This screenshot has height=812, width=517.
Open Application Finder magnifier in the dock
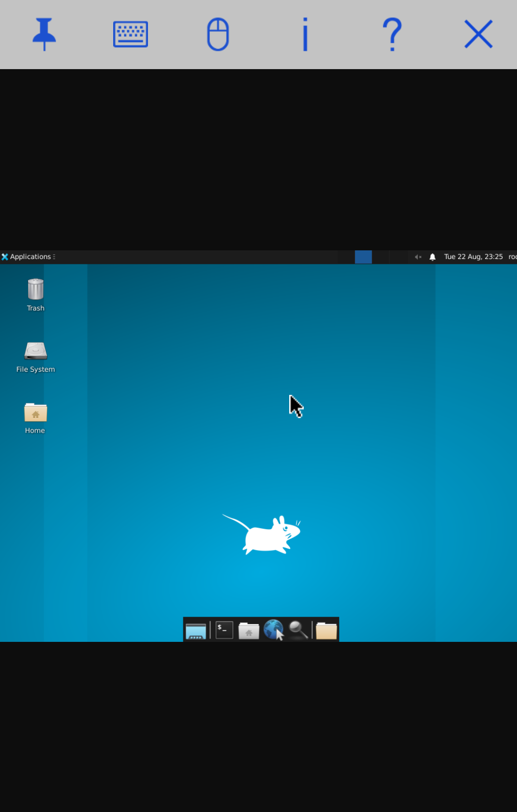(x=298, y=630)
